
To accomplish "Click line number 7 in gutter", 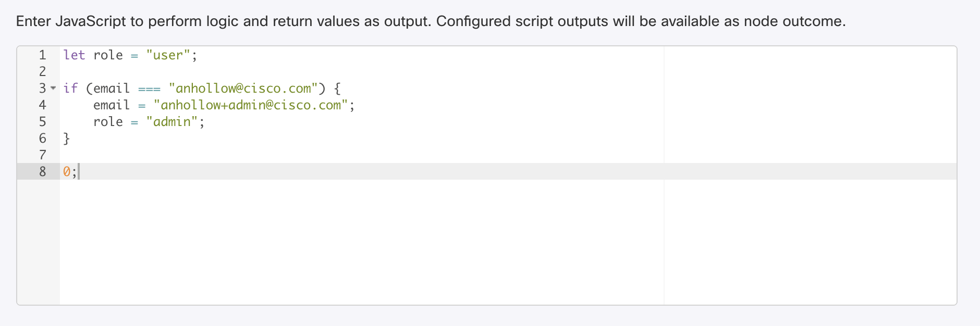I will (43, 155).
